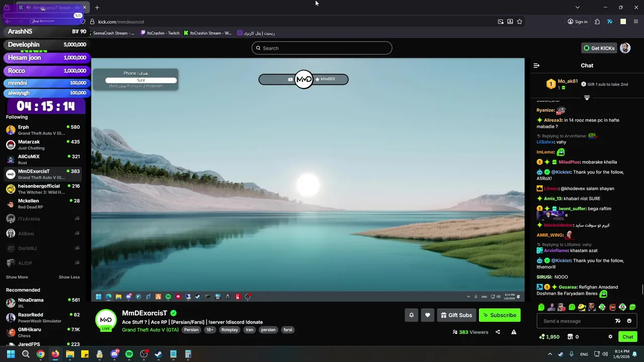
Task: Open File Explorer from the taskbar
Action: [x=70, y=354]
